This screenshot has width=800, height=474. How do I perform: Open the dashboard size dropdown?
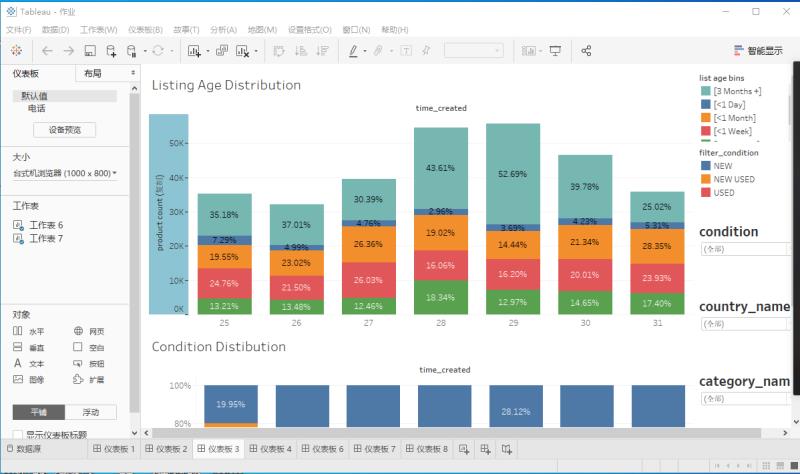click(65, 173)
